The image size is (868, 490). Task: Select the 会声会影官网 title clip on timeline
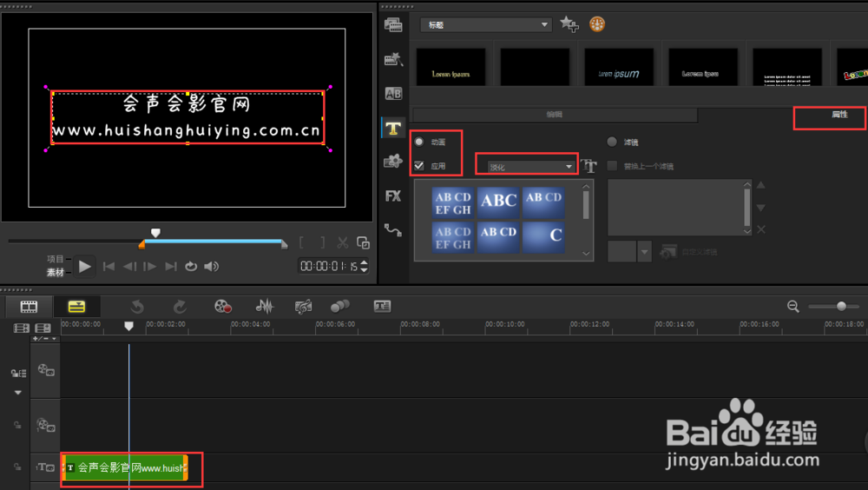pos(124,467)
